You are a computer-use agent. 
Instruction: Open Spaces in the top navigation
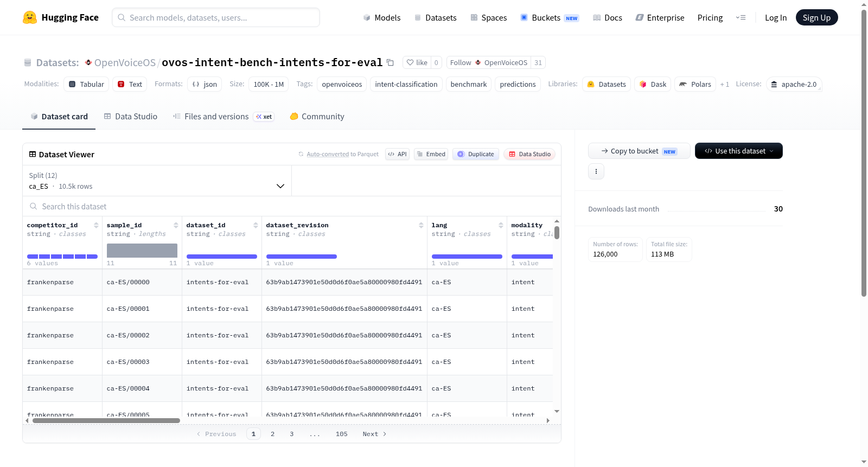[x=488, y=17]
